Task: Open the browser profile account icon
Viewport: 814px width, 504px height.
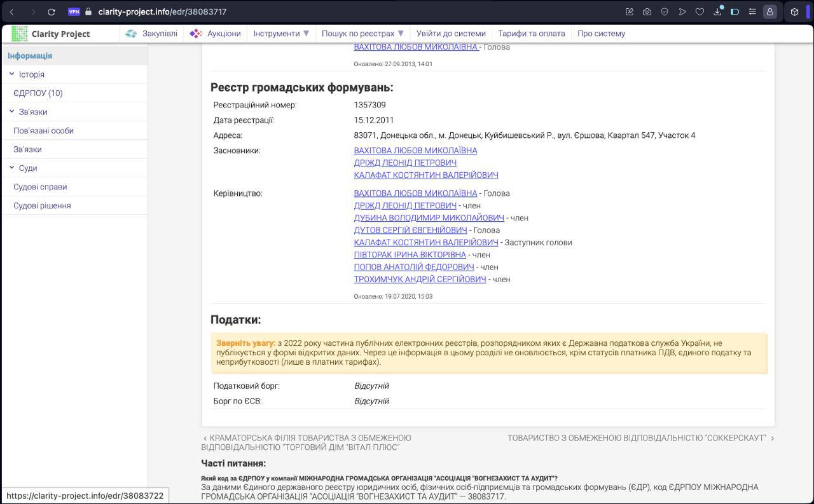Action: click(x=769, y=11)
